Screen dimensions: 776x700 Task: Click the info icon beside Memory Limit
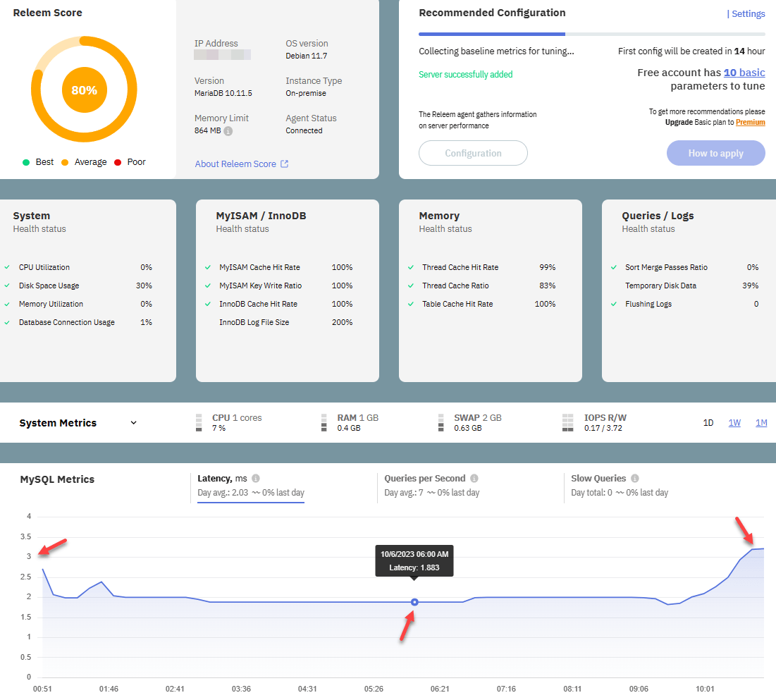tap(228, 131)
